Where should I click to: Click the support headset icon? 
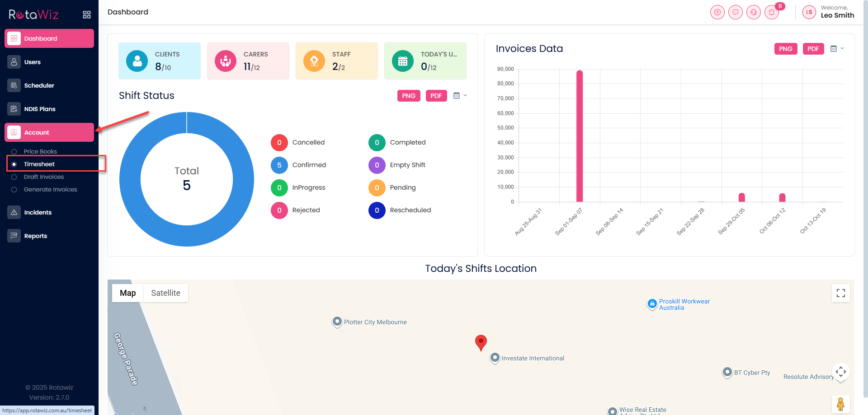click(x=753, y=12)
